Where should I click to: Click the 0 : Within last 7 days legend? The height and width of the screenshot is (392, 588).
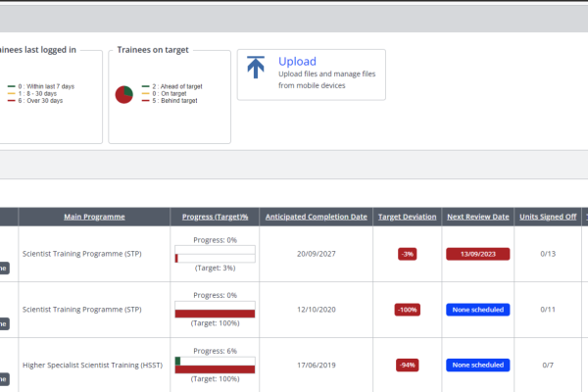[x=41, y=86]
